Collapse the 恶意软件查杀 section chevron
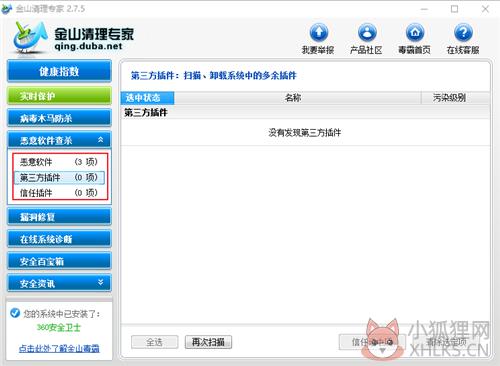 pyautogui.click(x=100, y=140)
